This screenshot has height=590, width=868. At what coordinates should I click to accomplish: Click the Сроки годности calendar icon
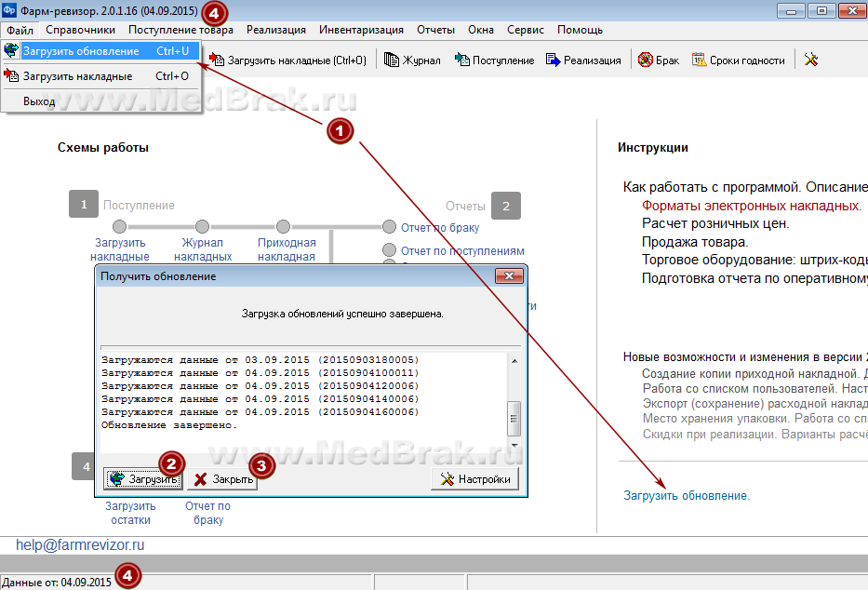(700, 60)
